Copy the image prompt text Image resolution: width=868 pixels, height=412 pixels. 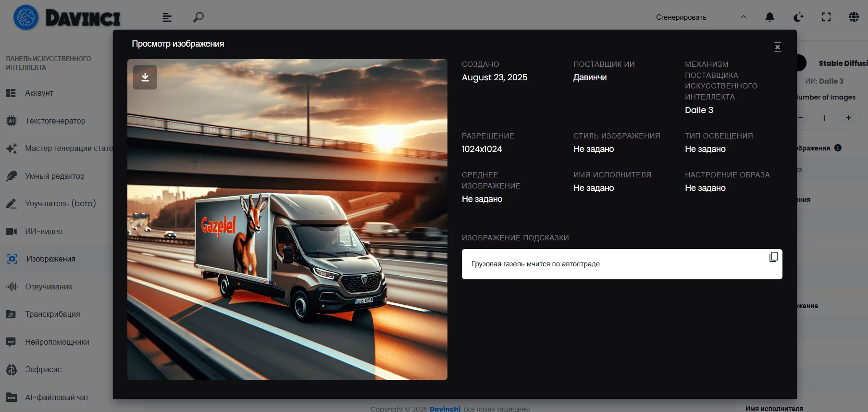(x=773, y=257)
